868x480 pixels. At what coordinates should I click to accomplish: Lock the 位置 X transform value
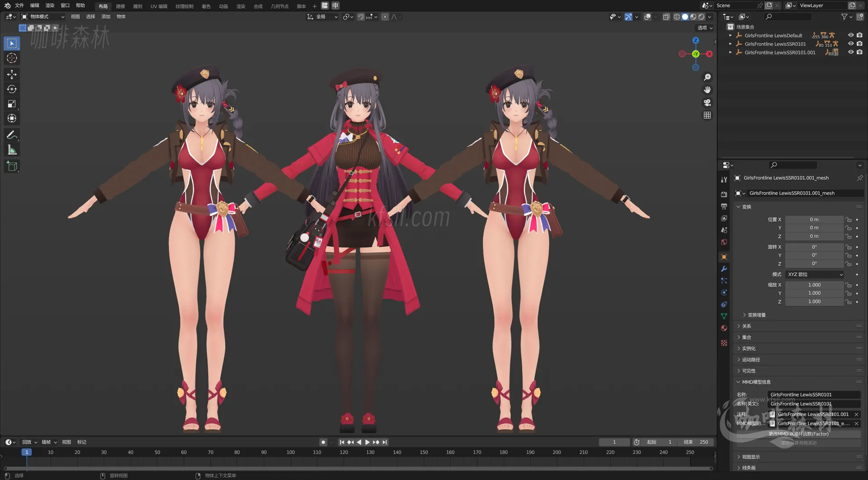(849, 220)
